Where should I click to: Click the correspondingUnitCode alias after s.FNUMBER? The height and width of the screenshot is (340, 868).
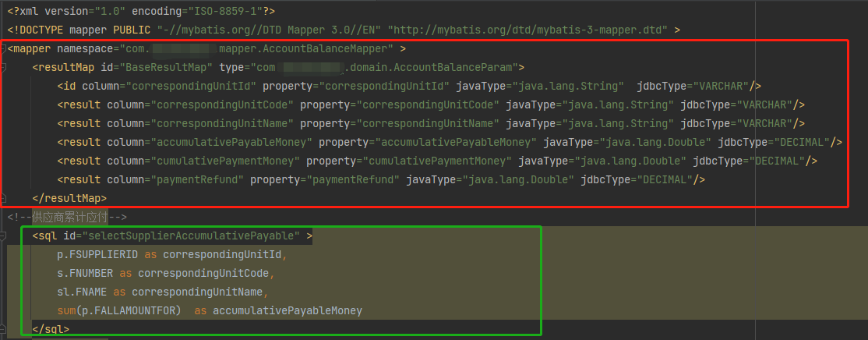click(203, 274)
